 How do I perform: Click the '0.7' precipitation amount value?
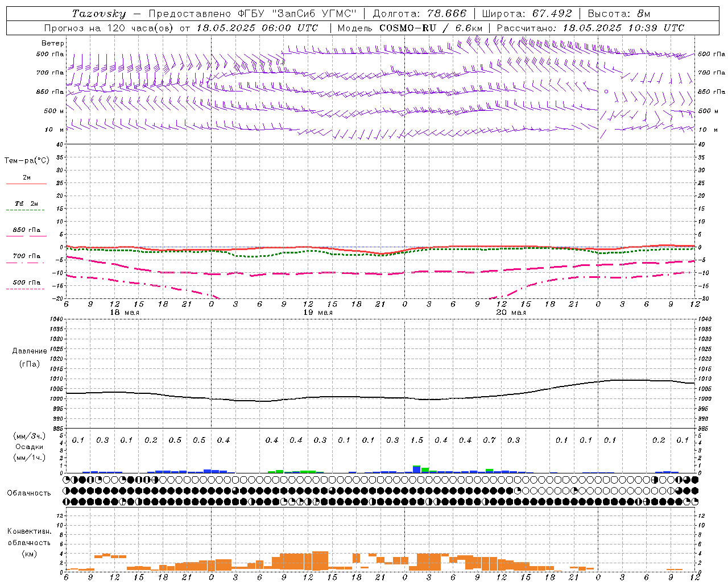click(489, 440)
